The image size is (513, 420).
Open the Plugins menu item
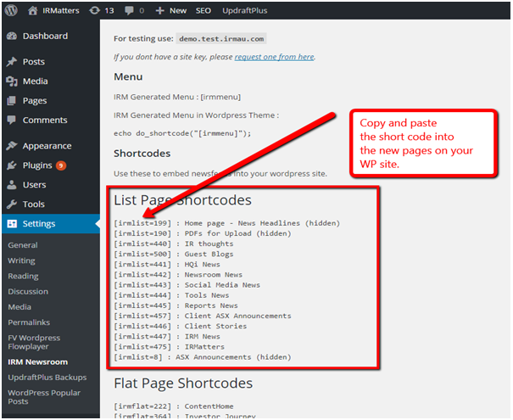[37, 165]
